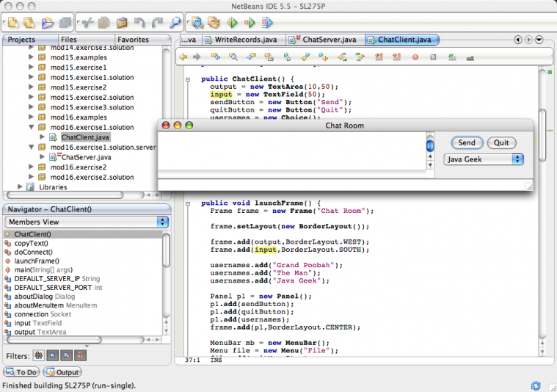Toggle the Show Fields filter button

click(53, 355)
